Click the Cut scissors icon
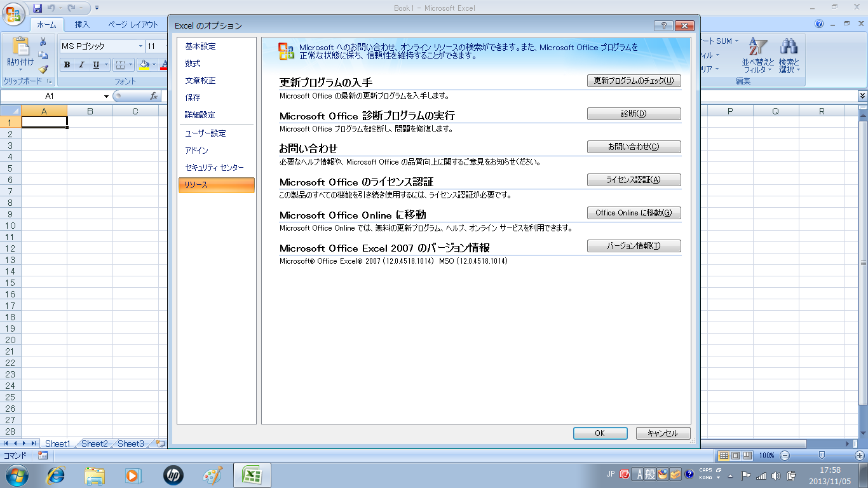 (43, 42)
